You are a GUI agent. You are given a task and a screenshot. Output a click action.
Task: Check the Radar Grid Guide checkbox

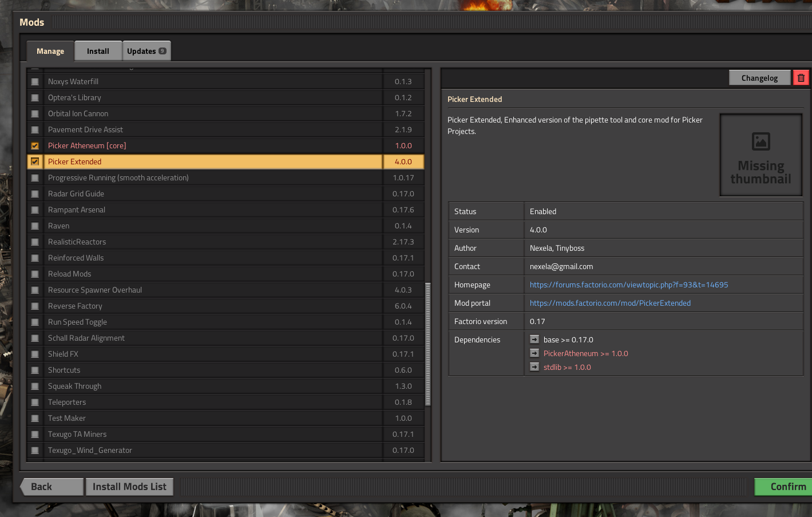pyautogui.click(x=35, y=194)
